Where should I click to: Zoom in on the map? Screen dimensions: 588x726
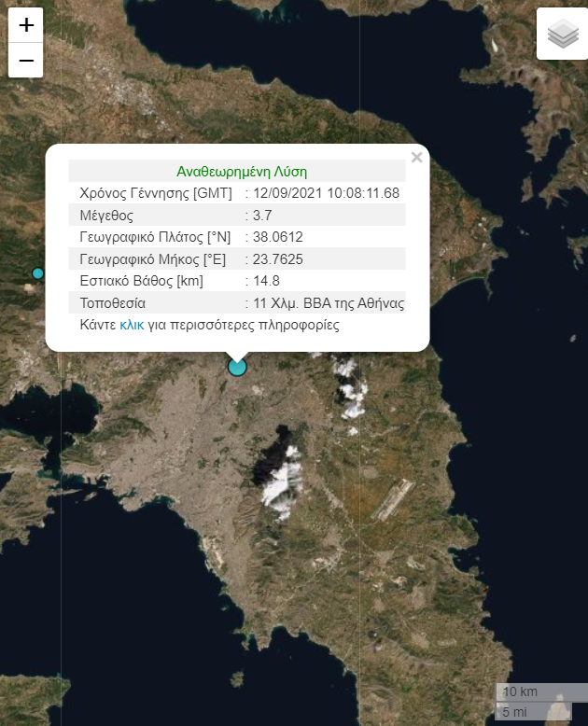(25, 25)
